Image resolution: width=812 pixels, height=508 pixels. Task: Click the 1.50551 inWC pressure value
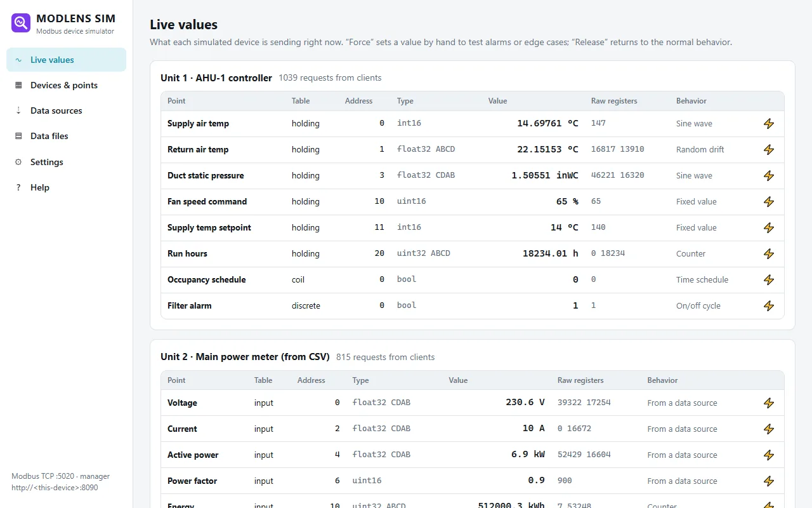545,176
